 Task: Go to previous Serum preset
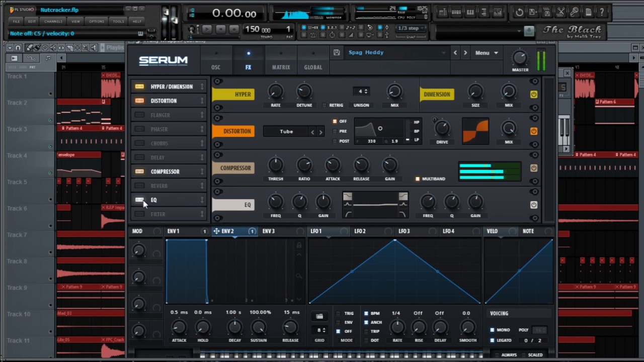click(x=455, y=53)
